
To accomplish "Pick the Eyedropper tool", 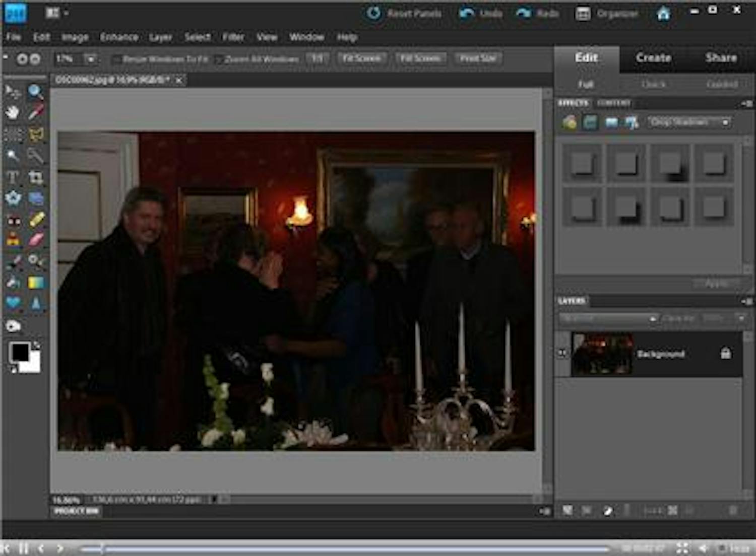I will coord(35,112).
